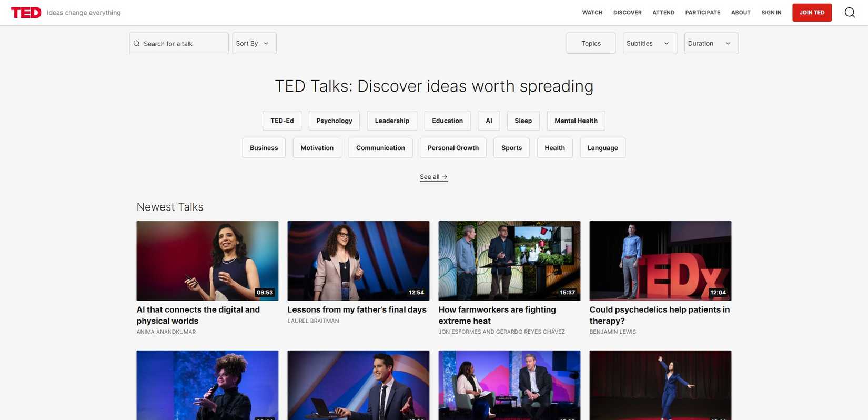Image resolution: width=868 pixels, height=420 pixels.
Task: Click Sign In link
Action: point(771,13)
